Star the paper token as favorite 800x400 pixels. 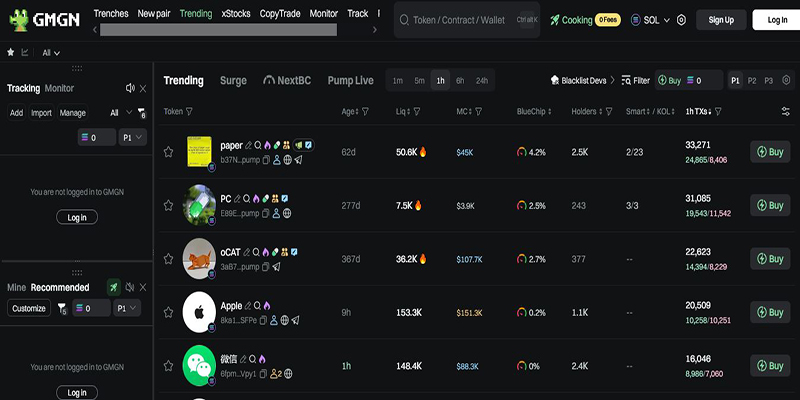tap(168, 152)
